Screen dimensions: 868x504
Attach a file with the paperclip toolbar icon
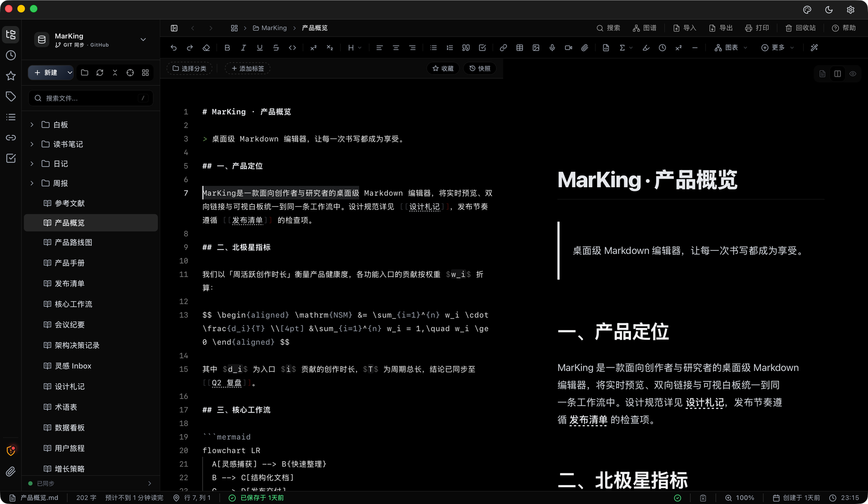[x=585, y=48]
